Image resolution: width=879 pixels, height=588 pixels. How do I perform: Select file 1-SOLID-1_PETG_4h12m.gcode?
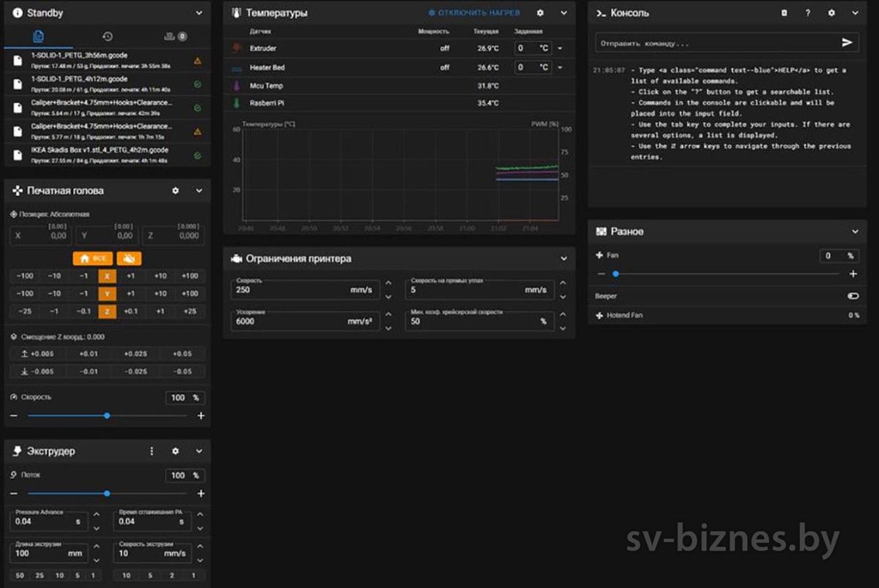(107, 83)
